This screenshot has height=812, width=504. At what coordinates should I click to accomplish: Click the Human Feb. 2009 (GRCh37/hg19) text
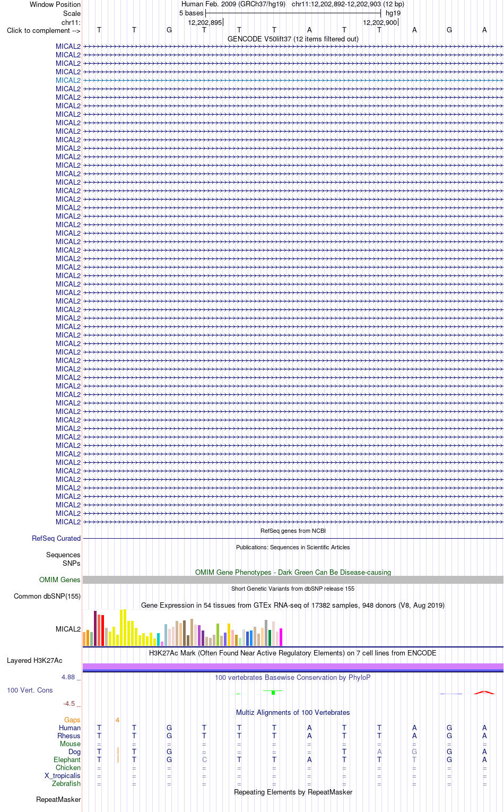tap(233, 4)
